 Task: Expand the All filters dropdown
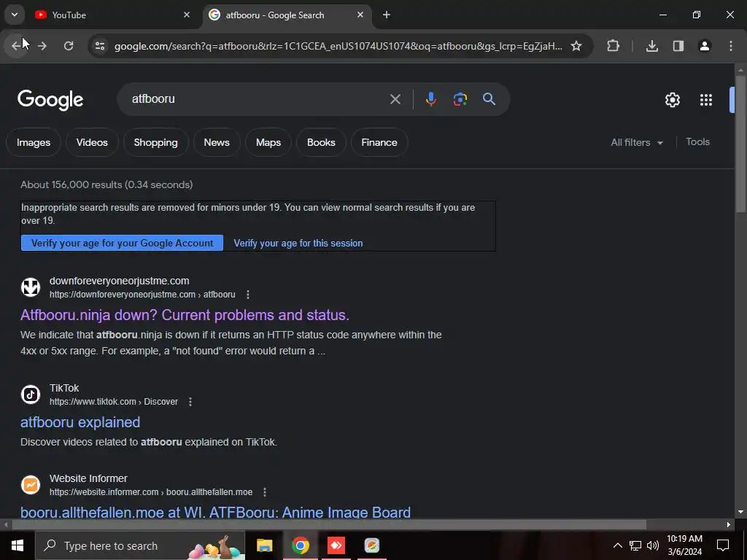click(x=636, y=142)
